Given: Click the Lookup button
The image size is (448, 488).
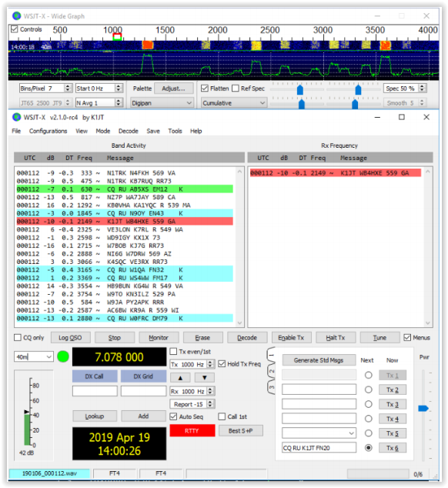Looking at the screenshot, I should pyautogui.click(x=95, y=416).
